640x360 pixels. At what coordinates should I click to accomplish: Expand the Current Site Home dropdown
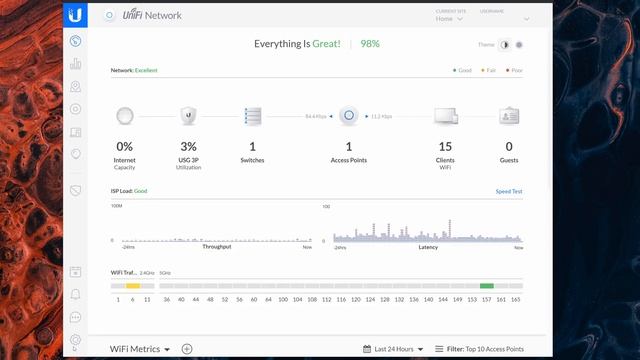(x=449, y=19)
